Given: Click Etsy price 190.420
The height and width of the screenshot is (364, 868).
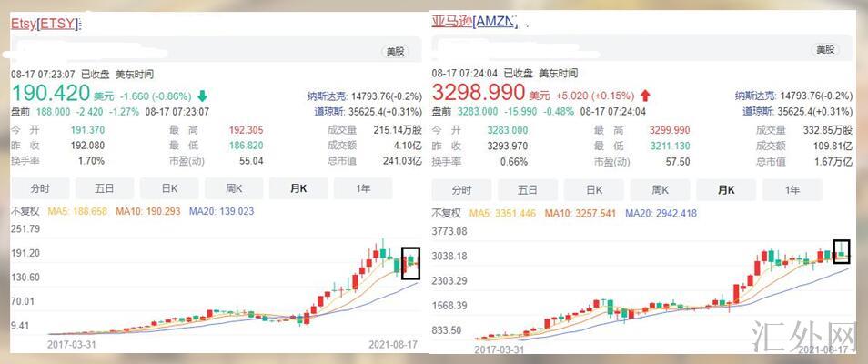Looking at the screenshot, I should [50, 93].
